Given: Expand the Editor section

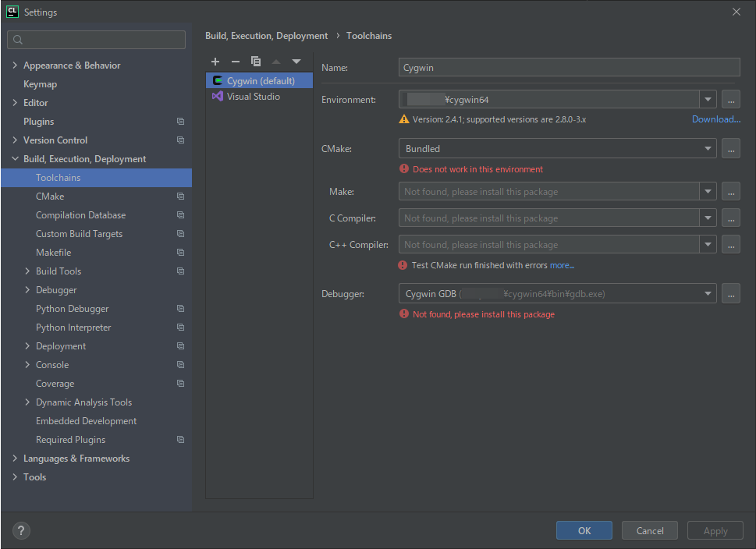Looking at the screenshot, I should (15, 103).
